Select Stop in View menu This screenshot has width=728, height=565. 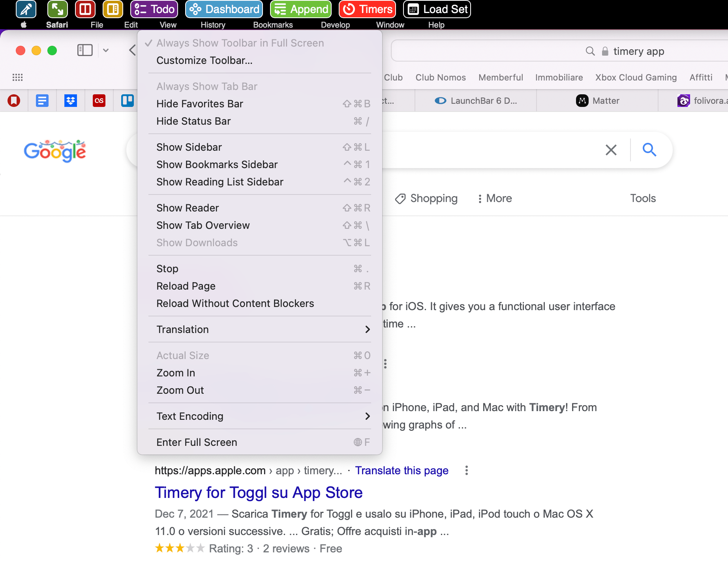pyautogui.click(x=260, y=269)
